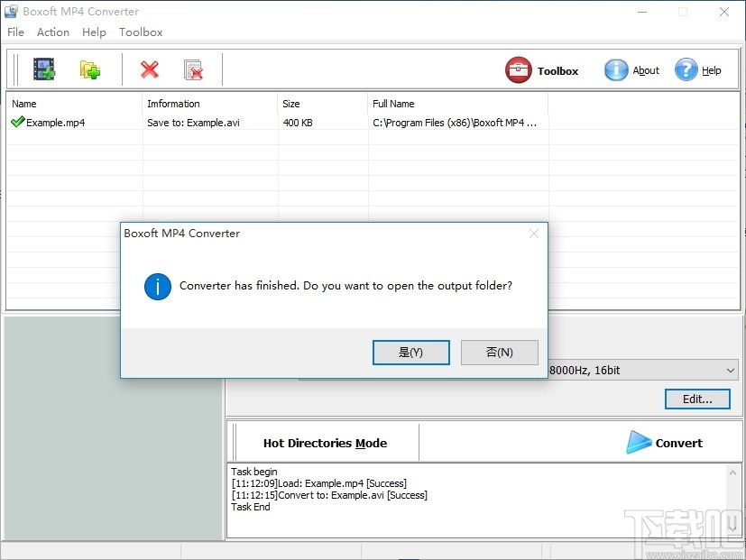Click the About info icon
This screenshot has height=560, width=746.
click(x=615, y=69)
